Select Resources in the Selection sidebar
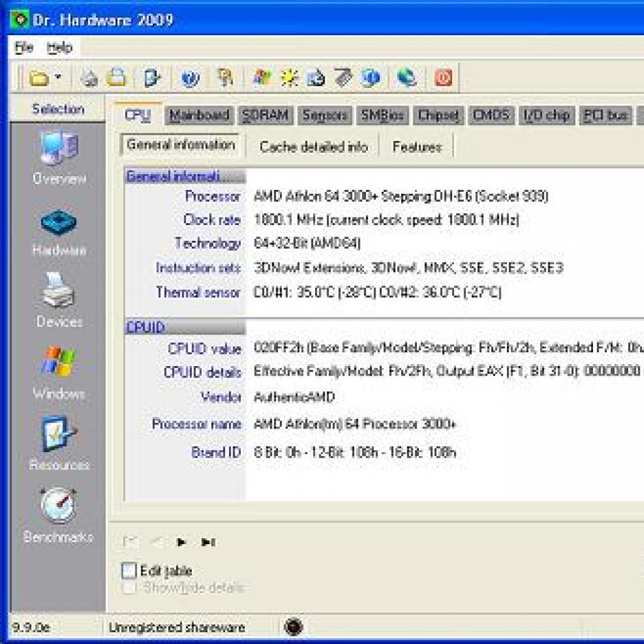644x644 pixels. click(59, 443)
